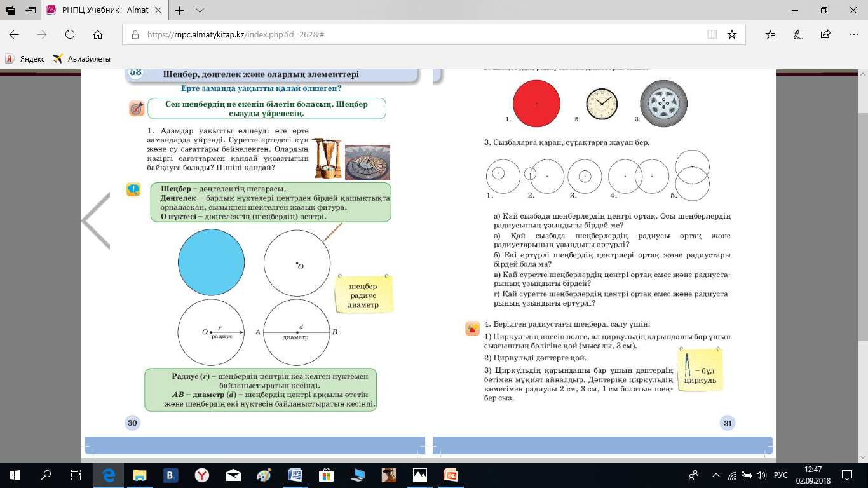Open the Settings and more menu
This screenshot has width=868, height=488.
point(853,35)
